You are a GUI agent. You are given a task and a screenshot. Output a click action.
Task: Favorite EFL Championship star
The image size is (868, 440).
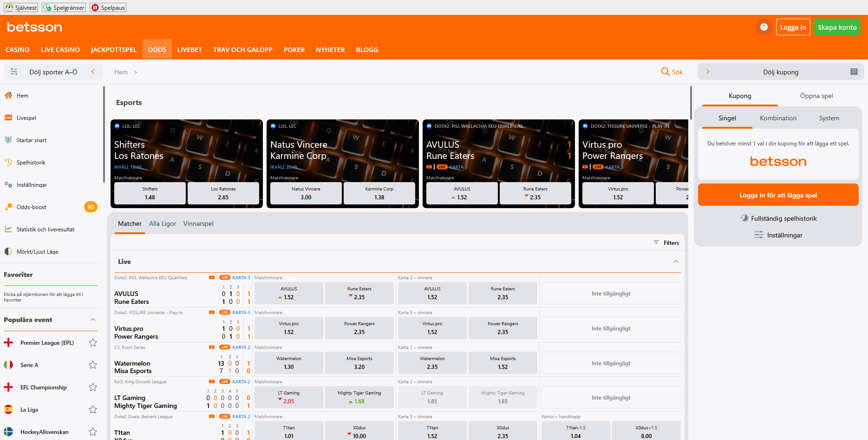93,387
